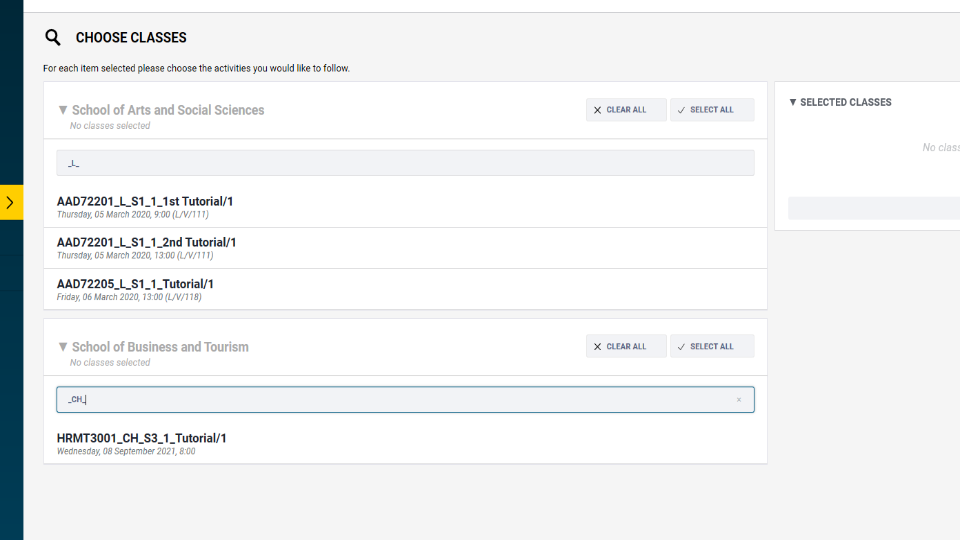This screenshot has width=960, height=540.
Task: Clear the _CH_ filter with the x icon
Action: 739,400
